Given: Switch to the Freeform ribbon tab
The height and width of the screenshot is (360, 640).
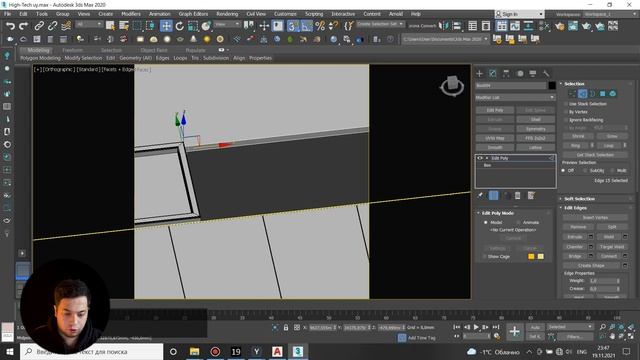Looking at the screenshot, I should pos(73,50).
